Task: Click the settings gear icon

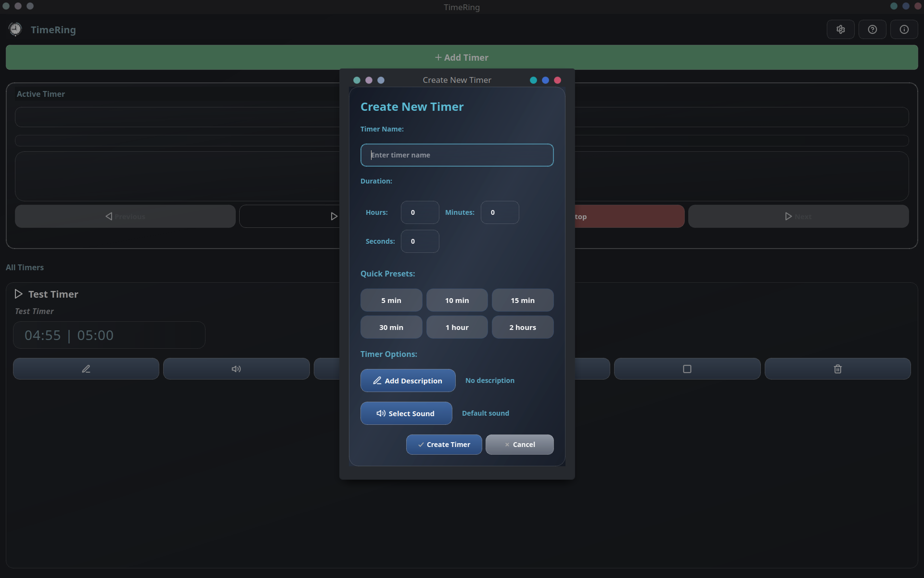Action: (x=840, y=29)
